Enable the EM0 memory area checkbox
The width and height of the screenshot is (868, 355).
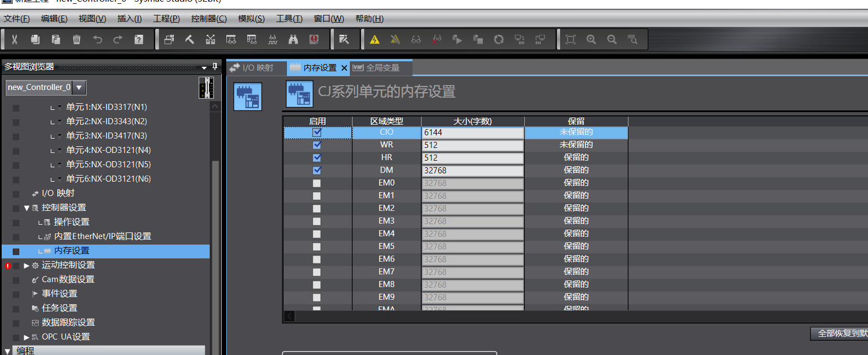click(317, 183)
